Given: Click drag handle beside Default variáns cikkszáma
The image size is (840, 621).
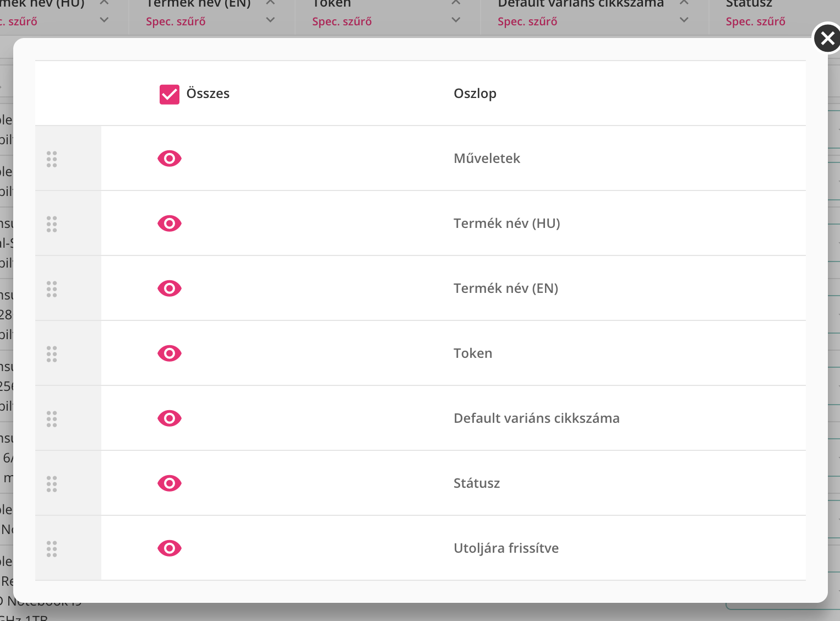Looking at the screenshot, I should pyautogui.click(x=52, y=419).
